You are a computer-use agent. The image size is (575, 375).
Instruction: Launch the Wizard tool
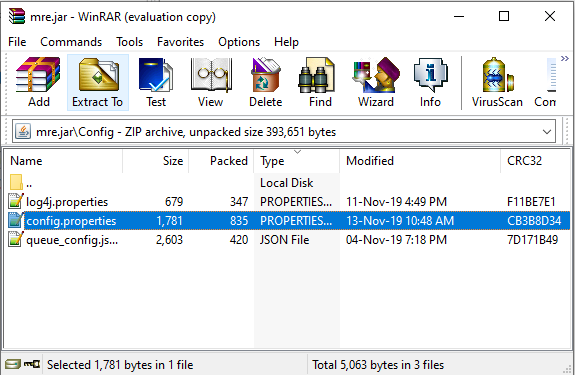(376, 82)
